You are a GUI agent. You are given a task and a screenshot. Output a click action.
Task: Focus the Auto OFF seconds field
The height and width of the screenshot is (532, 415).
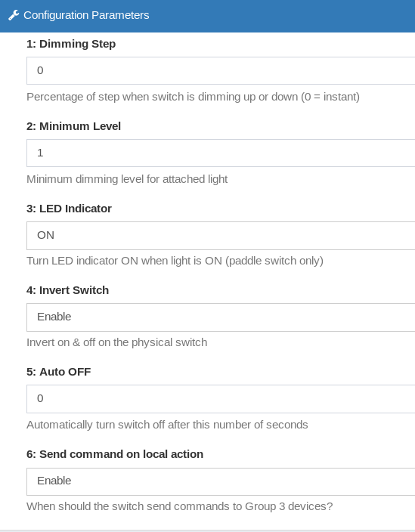pyautogui.click(x=221, y=399)
